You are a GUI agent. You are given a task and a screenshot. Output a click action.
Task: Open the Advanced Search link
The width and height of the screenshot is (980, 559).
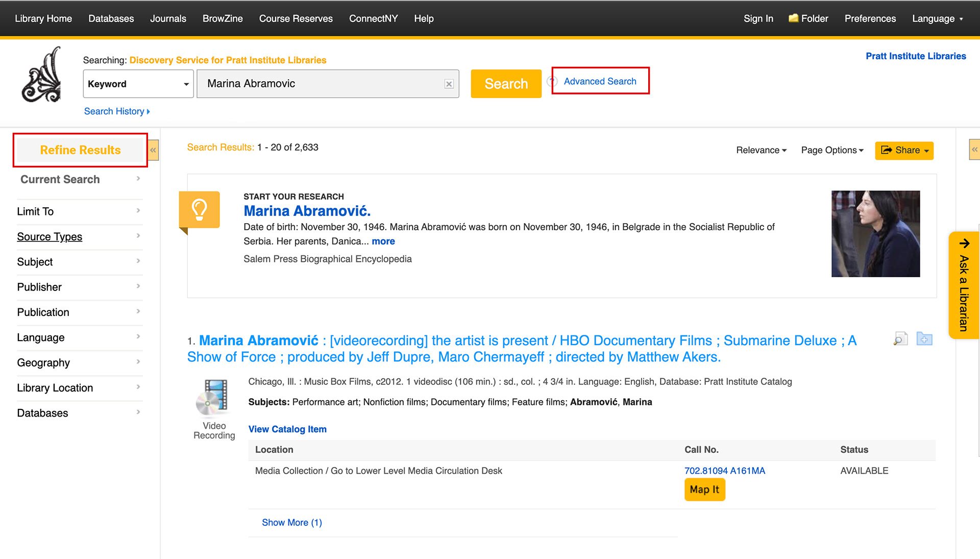point(600,81)
